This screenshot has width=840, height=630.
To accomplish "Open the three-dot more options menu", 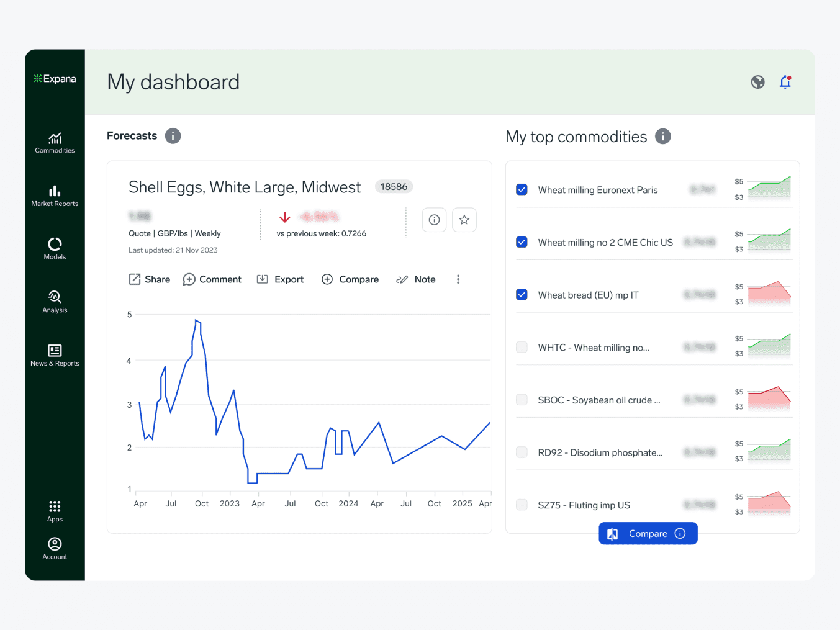I will click(x=458, y=279).
